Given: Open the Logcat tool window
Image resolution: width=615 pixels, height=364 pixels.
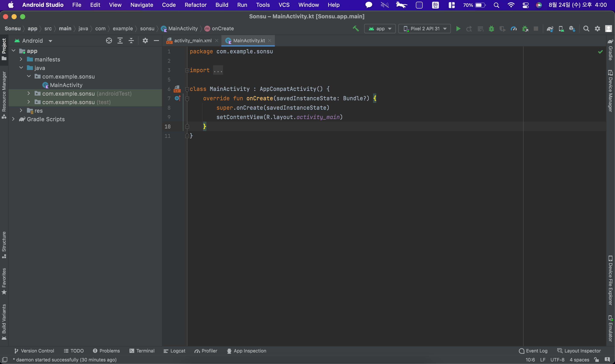Looking at the screenshot, I should point(174,351).
